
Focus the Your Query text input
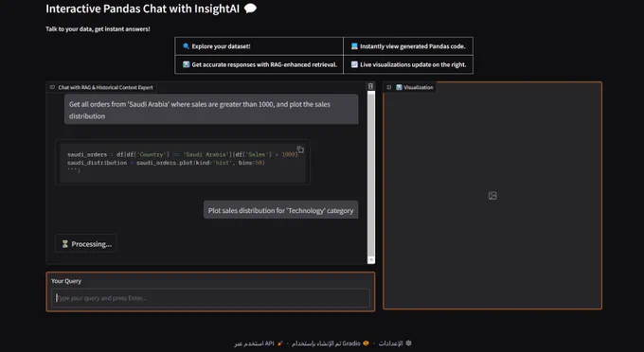[210, 298]
